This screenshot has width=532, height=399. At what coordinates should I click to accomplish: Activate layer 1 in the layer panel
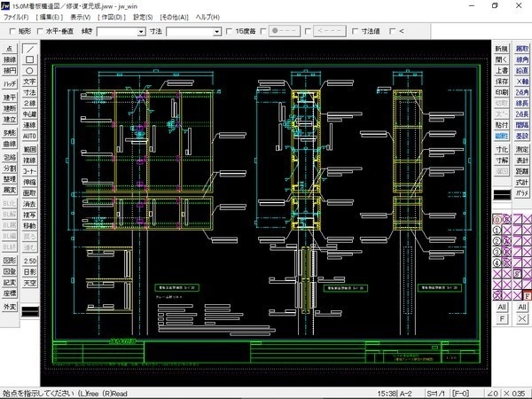[x=497, y=231]
